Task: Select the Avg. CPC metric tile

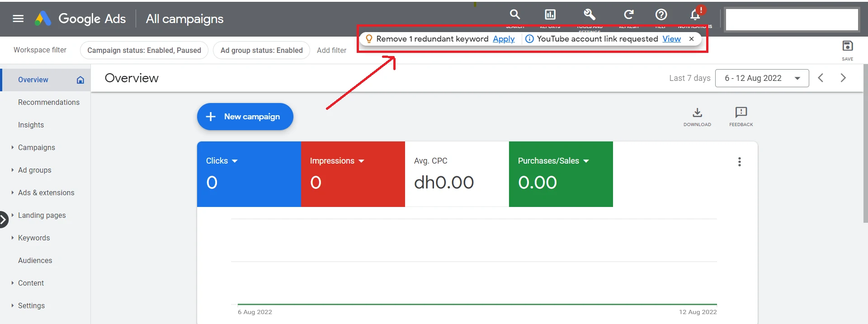Action: click(x=457, y=174)
